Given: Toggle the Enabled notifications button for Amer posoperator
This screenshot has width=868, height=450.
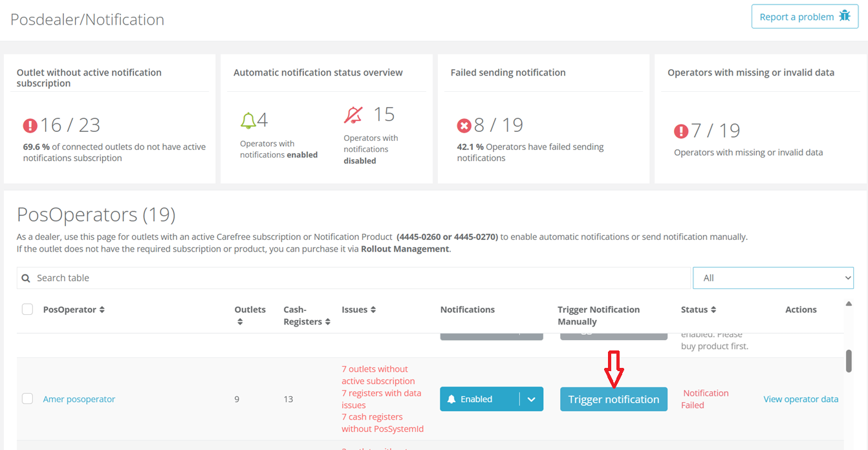Looking at the screenshot, I should click(x=479, y=399).
